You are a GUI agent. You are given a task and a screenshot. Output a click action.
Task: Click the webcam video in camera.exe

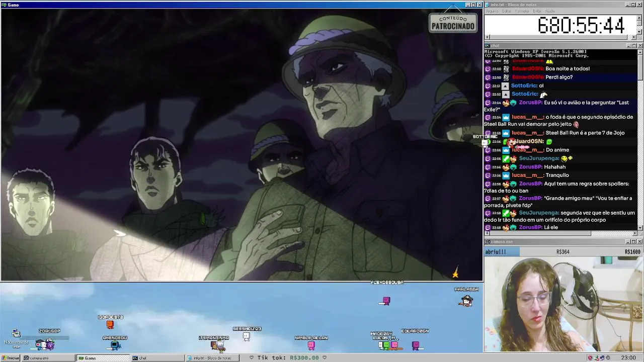(563, 304)
